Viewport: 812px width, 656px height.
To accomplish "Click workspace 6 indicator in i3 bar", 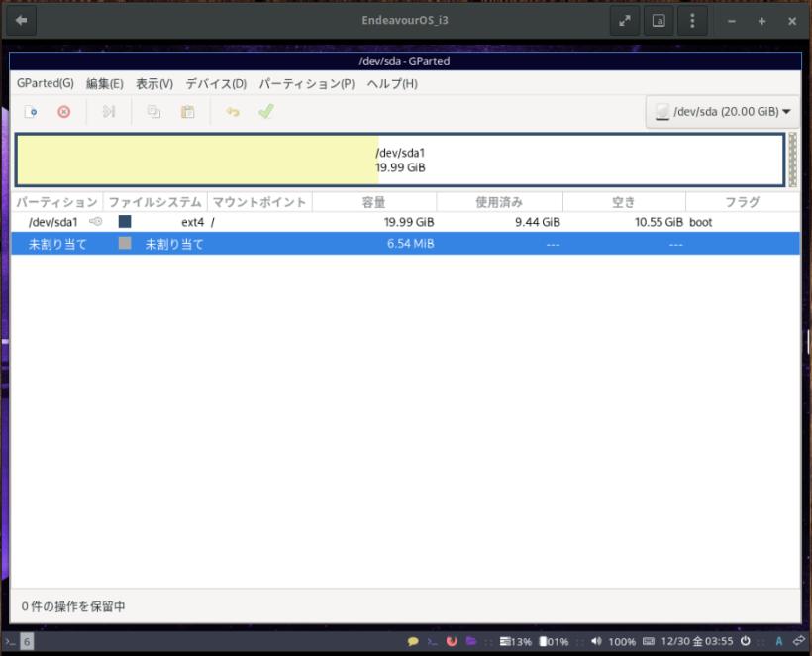I will pyautogui.click(x=27, y=641).
